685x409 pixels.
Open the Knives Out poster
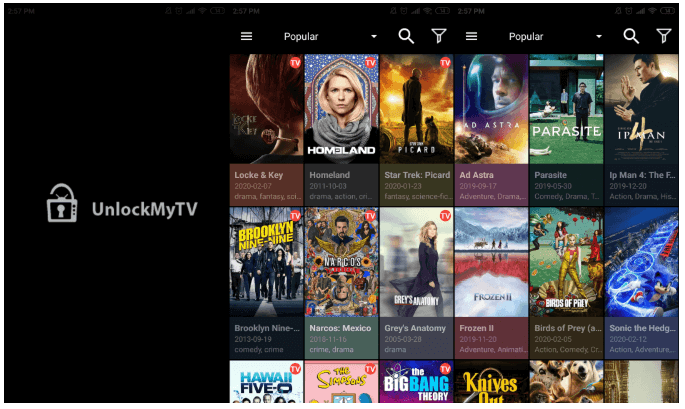[491, 381]
